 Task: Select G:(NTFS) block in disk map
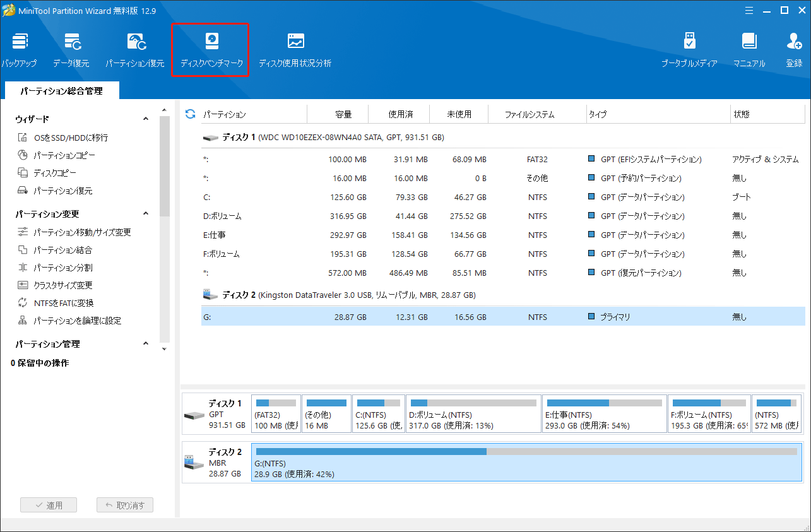pyautogui.click(x=526, y=463)
